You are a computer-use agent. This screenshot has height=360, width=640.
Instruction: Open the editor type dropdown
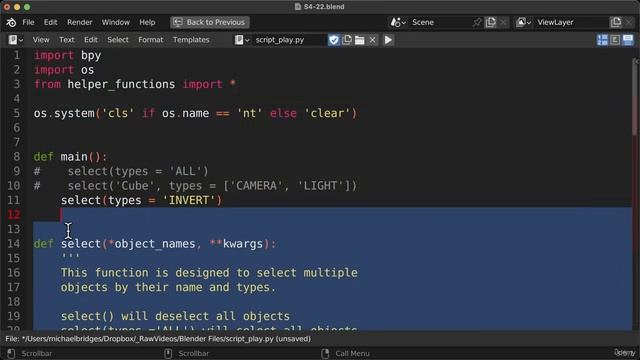point(16,40)
